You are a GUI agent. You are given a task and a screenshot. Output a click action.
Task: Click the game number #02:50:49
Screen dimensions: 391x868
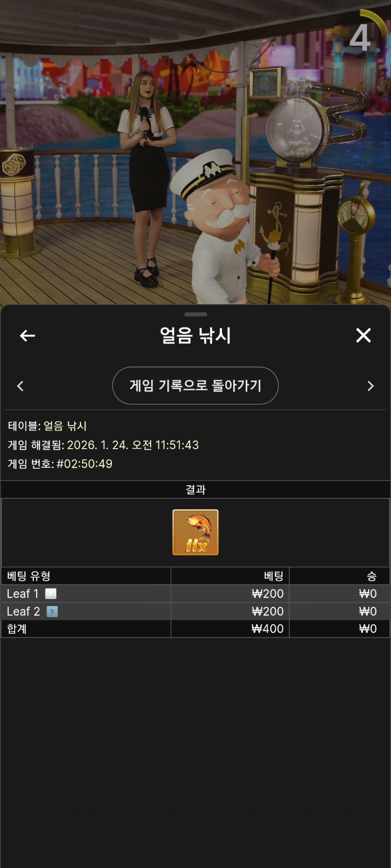[x=85, y=464]
